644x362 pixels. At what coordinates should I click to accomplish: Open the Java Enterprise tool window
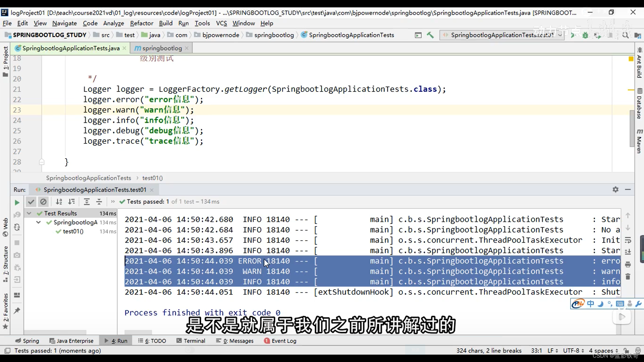[x=71, y=341]
